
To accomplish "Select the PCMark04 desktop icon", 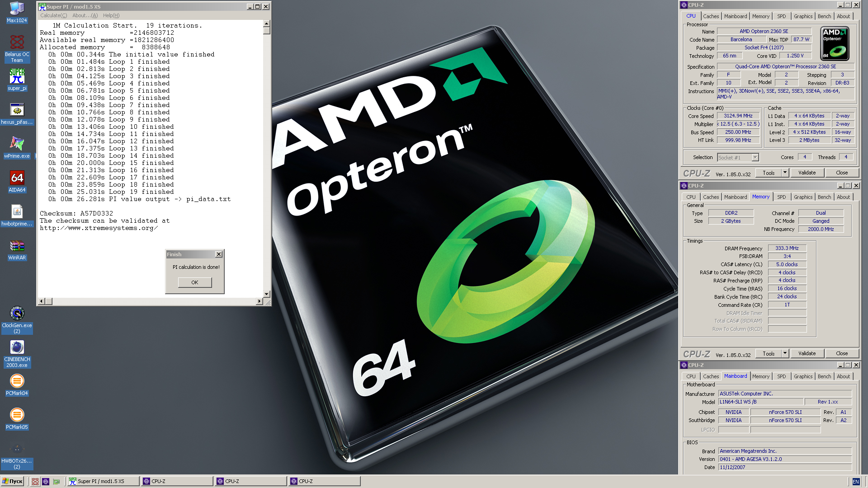I will [x=17, y=385].
